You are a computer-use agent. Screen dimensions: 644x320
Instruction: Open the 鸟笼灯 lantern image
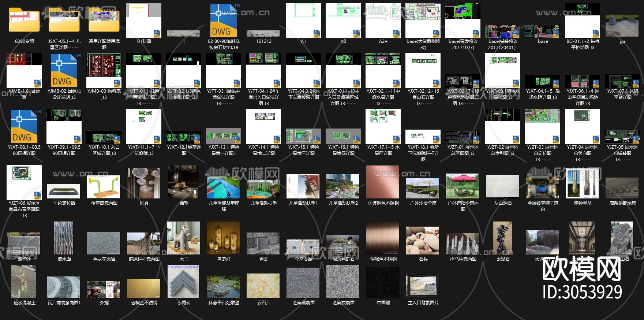(x=224, y=238)
